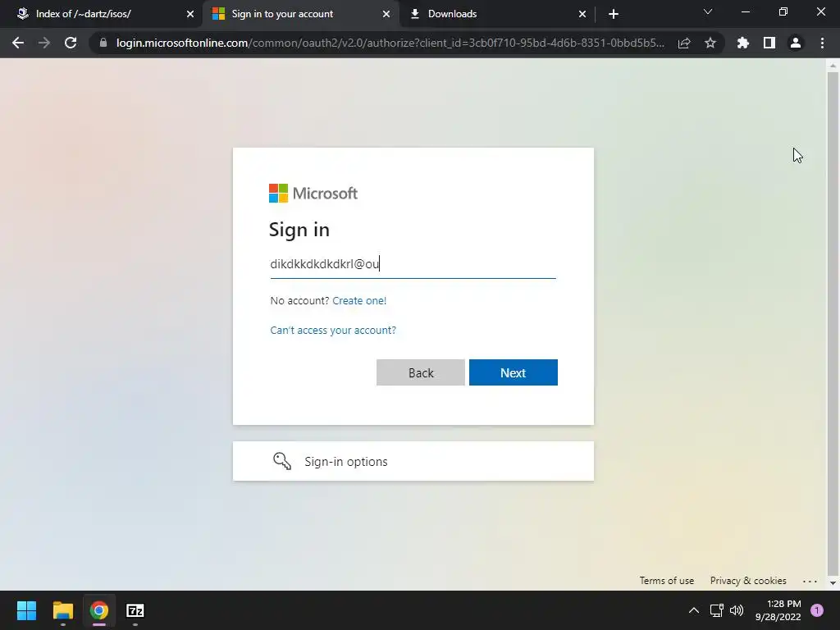Open Sign-in options

[x=413, y=461]
